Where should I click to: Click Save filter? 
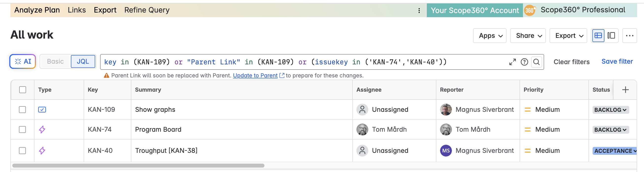point(617,61)
